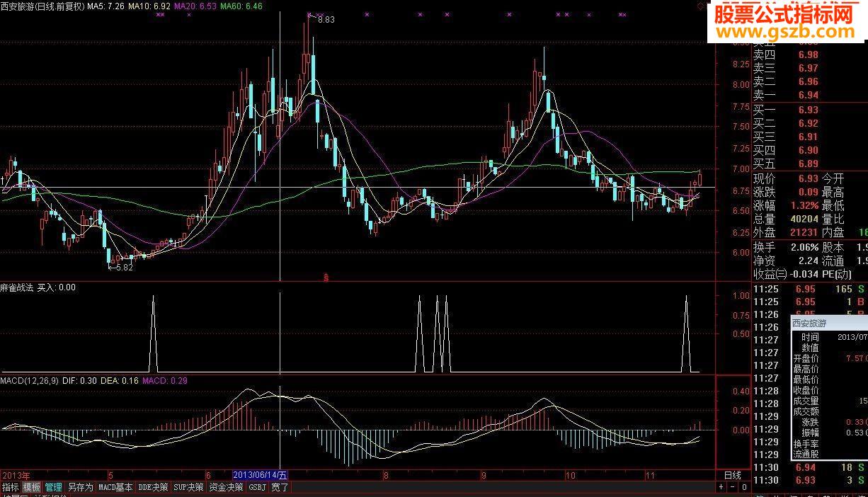
Task: Click the 5.82 low price label
Action: (124, 268)
